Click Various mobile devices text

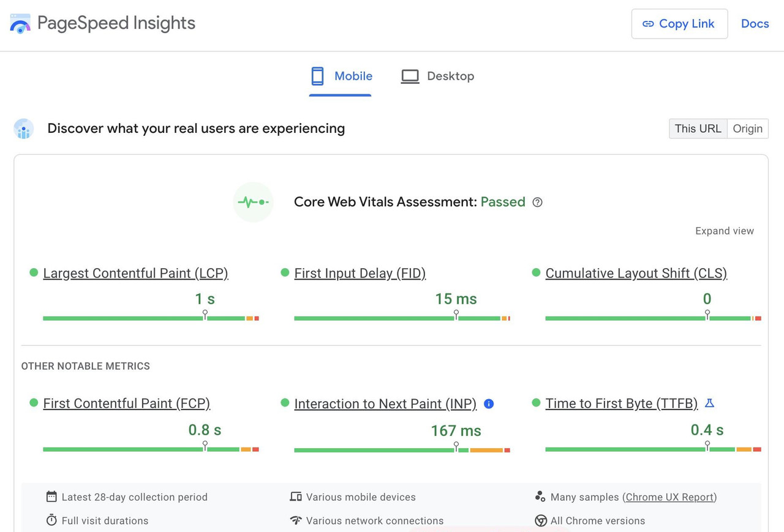(361, 497)
